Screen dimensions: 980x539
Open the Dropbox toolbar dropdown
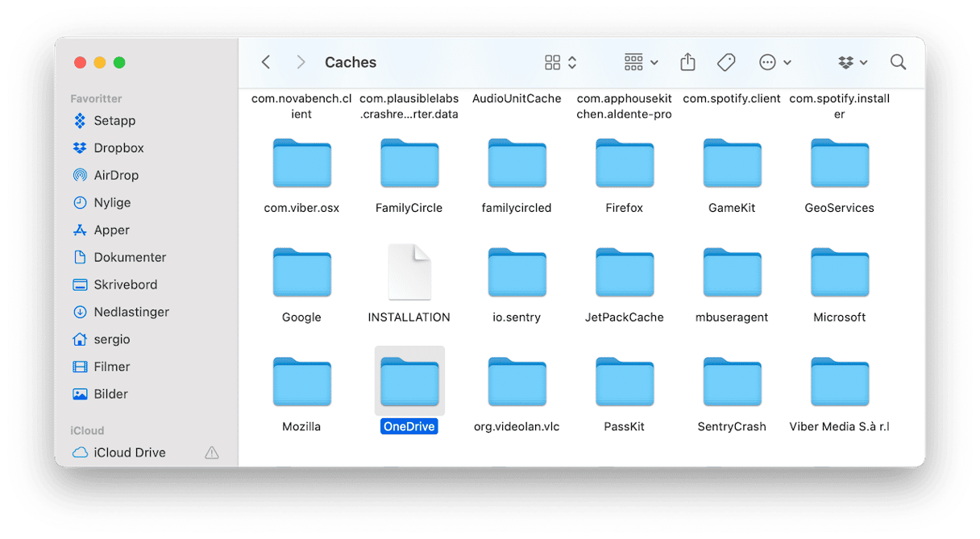[853, 62]
